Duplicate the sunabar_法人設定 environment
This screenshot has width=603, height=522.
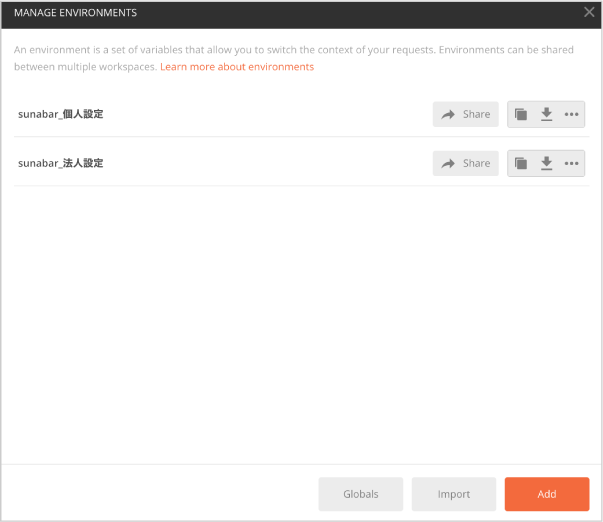521,163
